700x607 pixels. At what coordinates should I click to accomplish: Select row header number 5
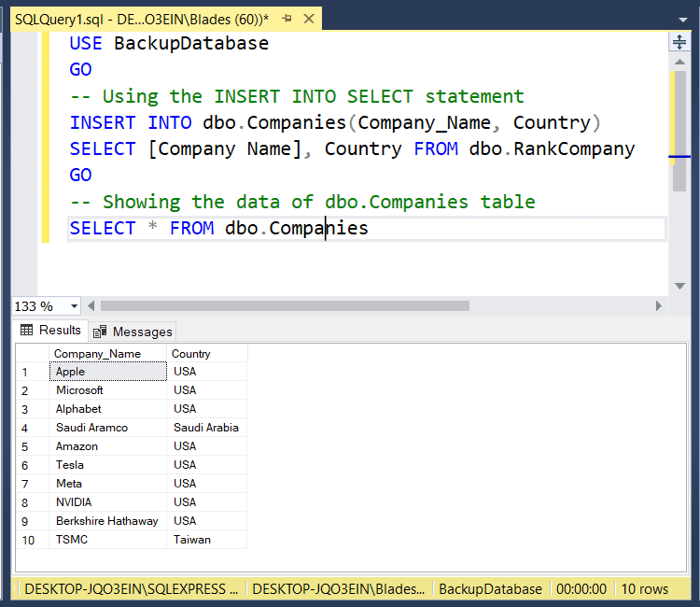point(32,446)
